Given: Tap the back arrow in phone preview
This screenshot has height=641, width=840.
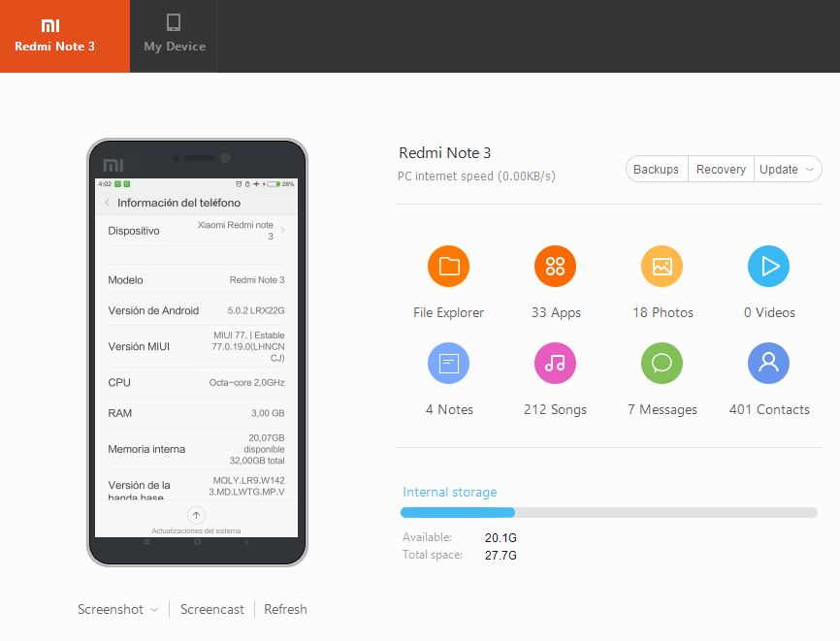Looking at the screenshot, I should [107, 203].
